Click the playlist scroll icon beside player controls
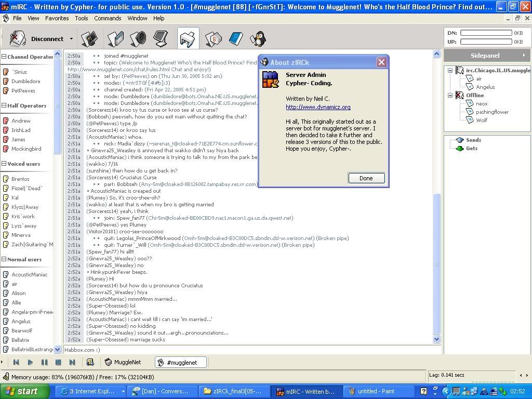 (x=90, y=362)
